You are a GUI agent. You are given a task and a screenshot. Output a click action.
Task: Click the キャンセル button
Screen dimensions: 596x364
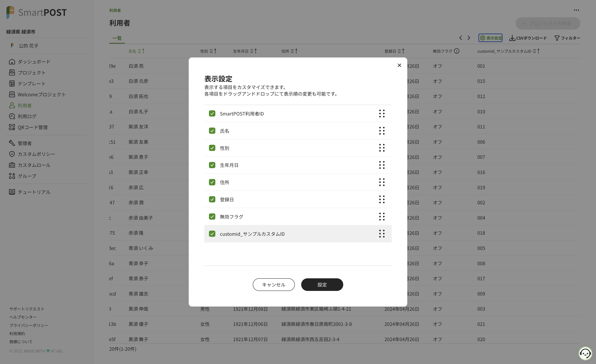click(274, 285)
